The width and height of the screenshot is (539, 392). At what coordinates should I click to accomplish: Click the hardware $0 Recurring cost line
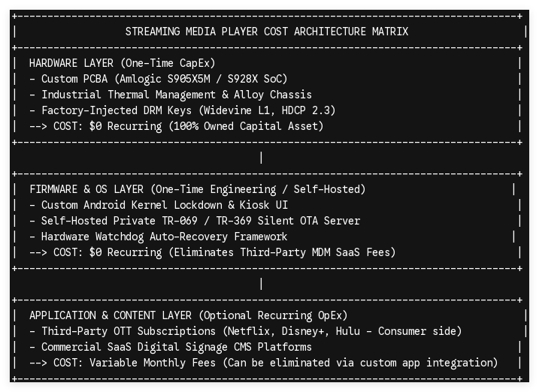(x=177, y=126)
